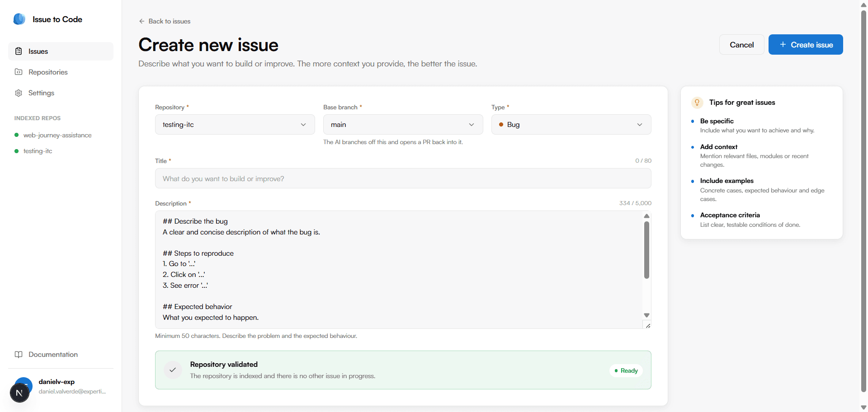This screenshot has width=868, height=412.
Task: Click the "Be specific" tip
Action: pos(717,121)
